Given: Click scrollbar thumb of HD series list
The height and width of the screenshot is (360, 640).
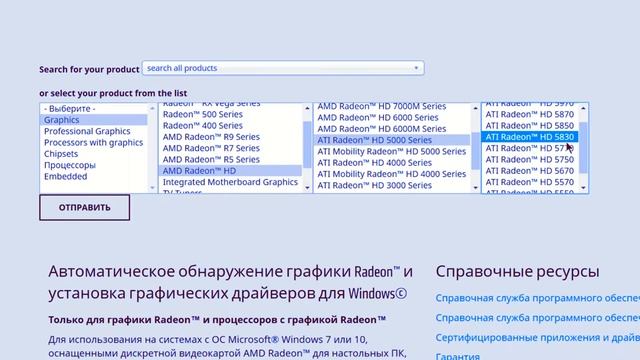Looking at the screenshot, I should (475, 151).
